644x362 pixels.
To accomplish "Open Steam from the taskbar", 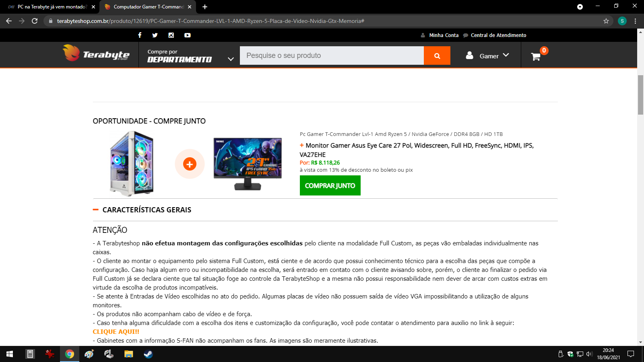I will tap(148, 354).
